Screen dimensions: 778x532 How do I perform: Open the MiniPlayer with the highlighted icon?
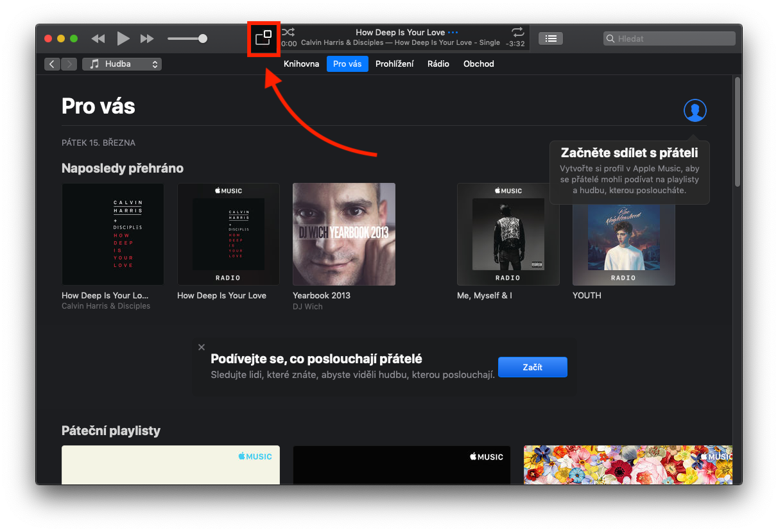(x=263, y=39)
